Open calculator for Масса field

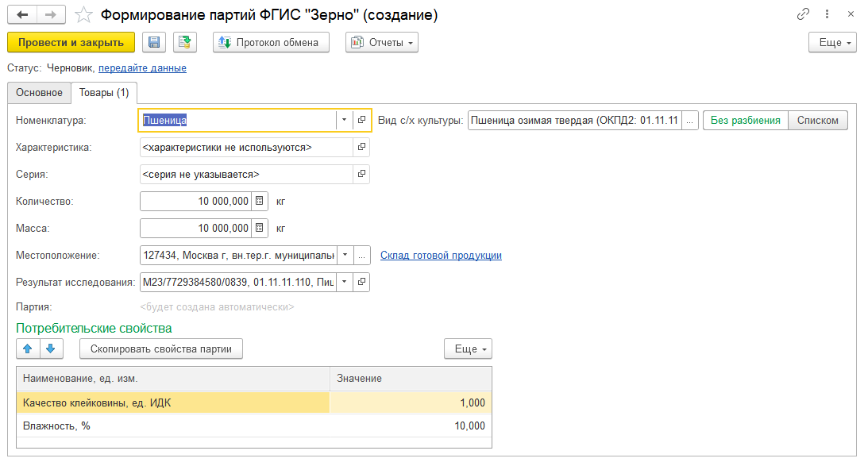260,229
